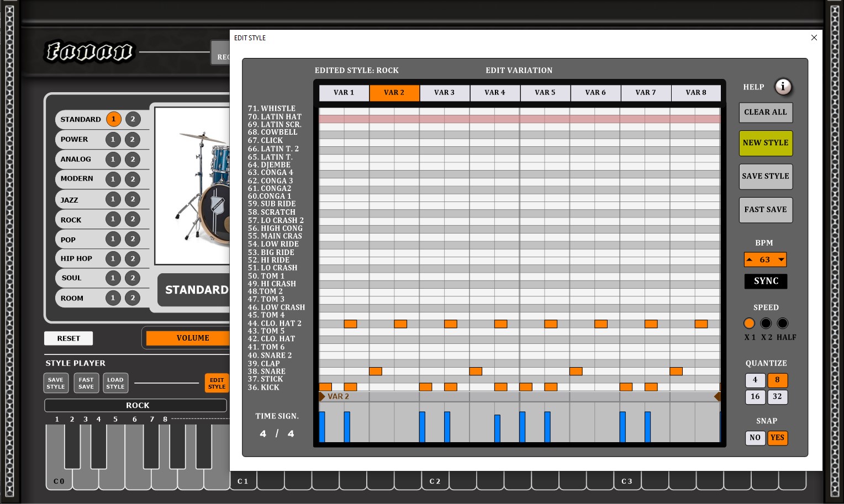Screen dimensions: 844x504
Task: Select Jazz kit variant 1
Action: [113, 199]
